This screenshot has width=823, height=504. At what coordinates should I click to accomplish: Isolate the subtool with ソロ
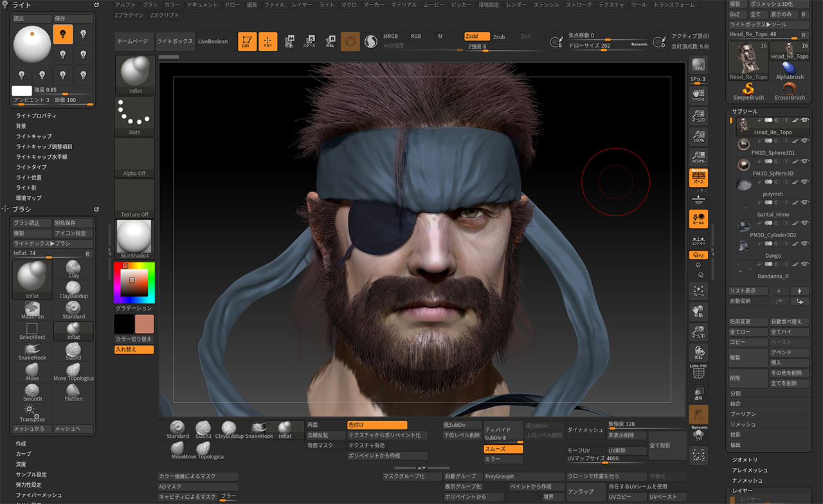click(698, 435)
